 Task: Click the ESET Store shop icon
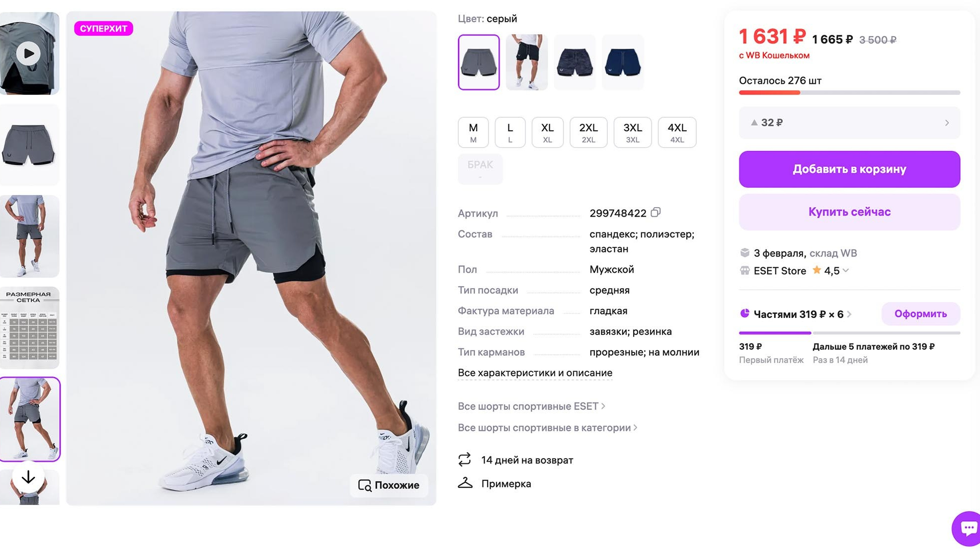click(x=744, y=271)
